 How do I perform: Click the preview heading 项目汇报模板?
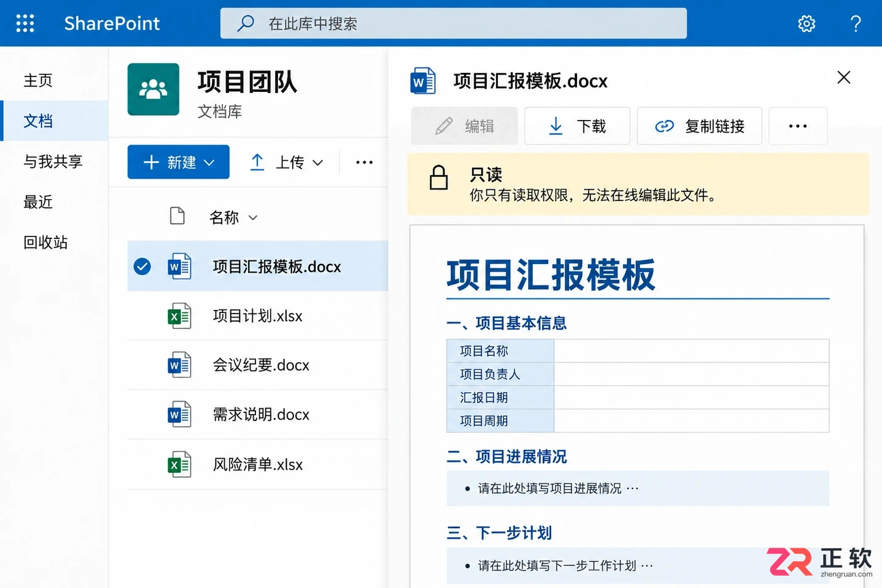pyautogui.click(x=551, y=275)
